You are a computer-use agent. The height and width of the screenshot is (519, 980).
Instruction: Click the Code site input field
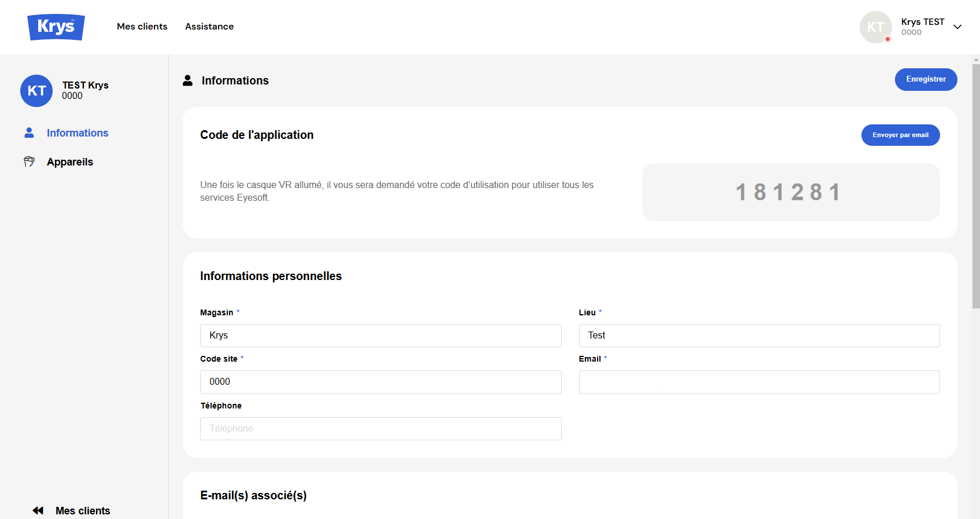(381, 382)
